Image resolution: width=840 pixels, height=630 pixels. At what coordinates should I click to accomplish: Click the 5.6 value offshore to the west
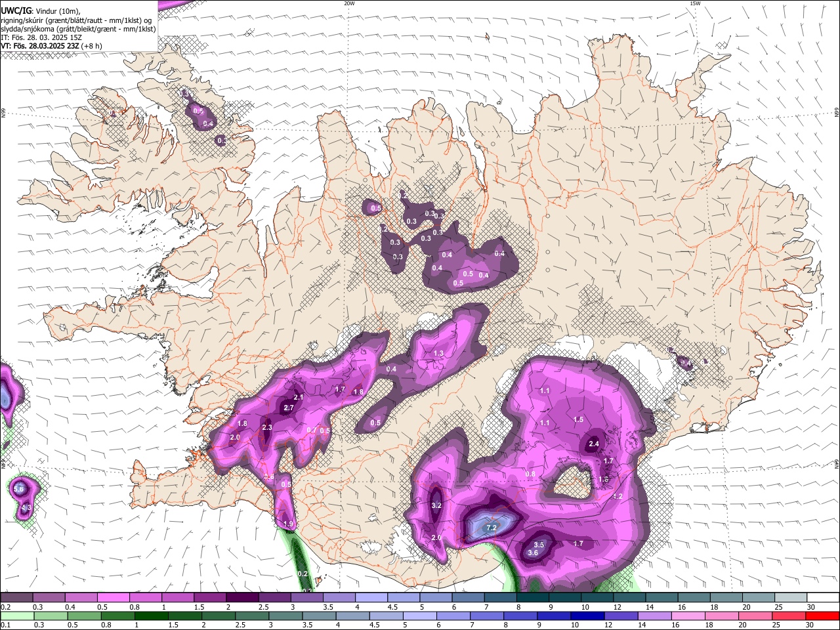19,489
